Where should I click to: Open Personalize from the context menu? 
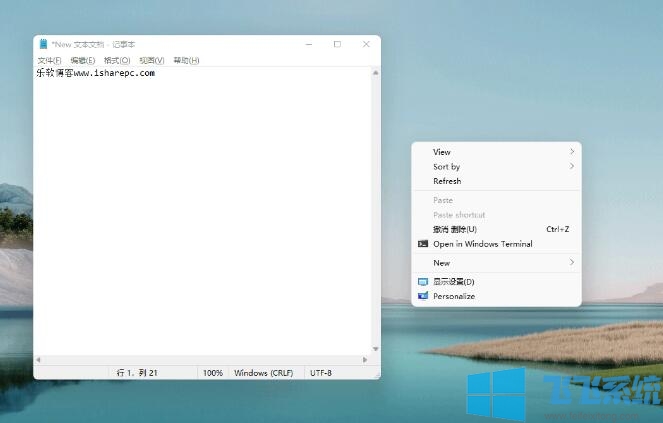tap(496, 296)
